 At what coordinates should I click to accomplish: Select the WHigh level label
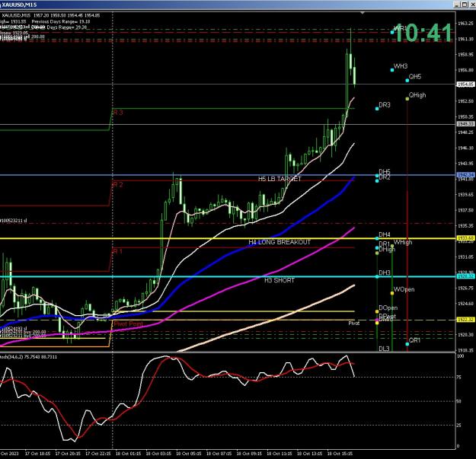click(x=403, y=242)
